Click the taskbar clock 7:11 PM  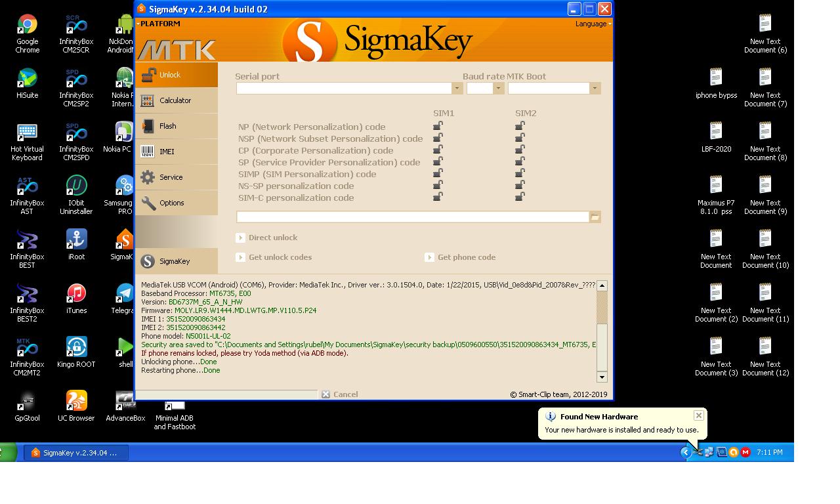(x=770, y=452)
